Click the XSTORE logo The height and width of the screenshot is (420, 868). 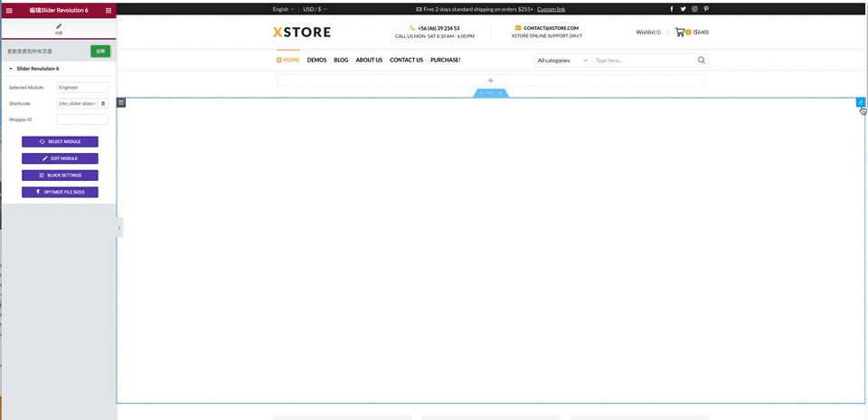click(302, 33)
